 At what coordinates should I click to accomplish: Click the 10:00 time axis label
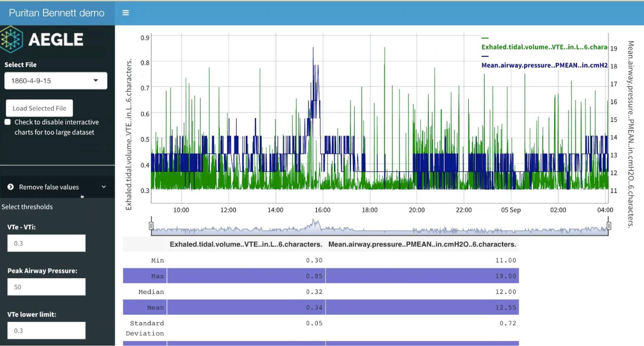(x=181, y=210)
